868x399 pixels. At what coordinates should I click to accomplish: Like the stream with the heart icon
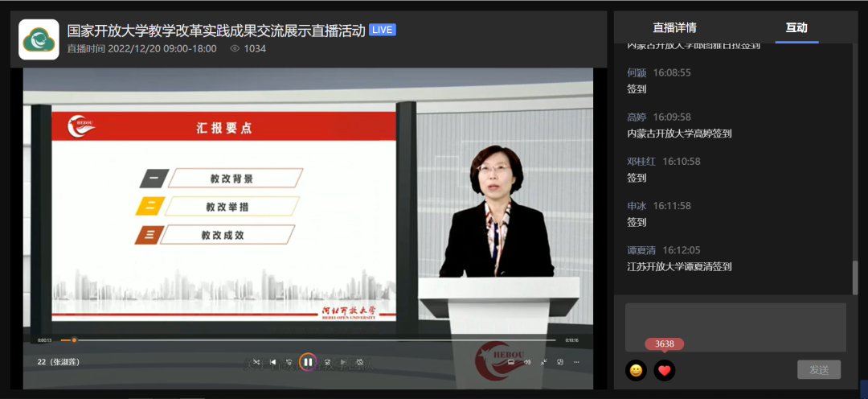coord(664,370)
